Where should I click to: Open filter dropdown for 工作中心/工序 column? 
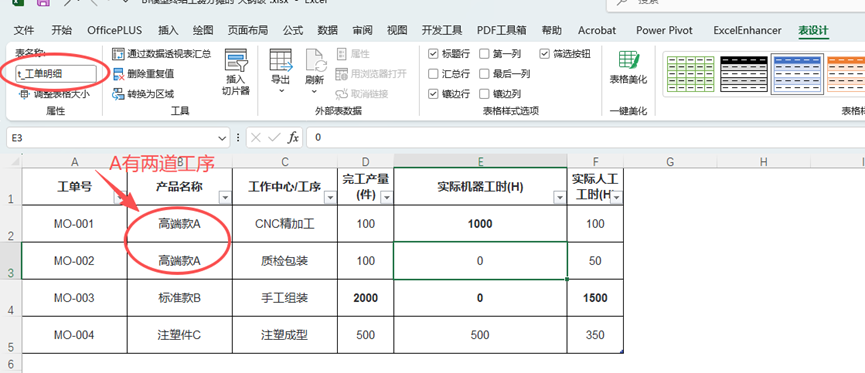(x=330, y=198)
